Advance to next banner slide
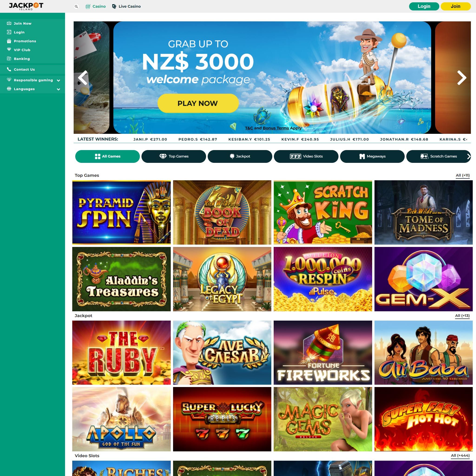The height and width of the screenshot is (476, 476). click(x=462, y=78)
